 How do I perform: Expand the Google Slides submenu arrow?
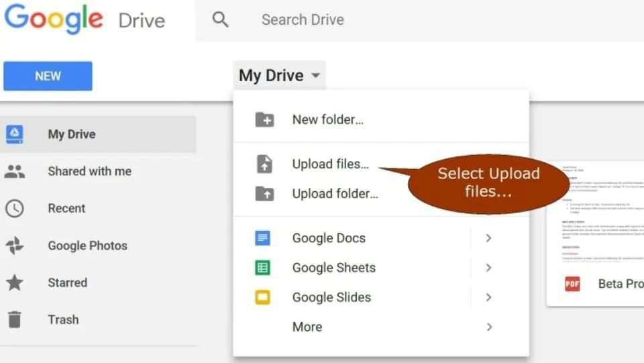pos(488,297)
